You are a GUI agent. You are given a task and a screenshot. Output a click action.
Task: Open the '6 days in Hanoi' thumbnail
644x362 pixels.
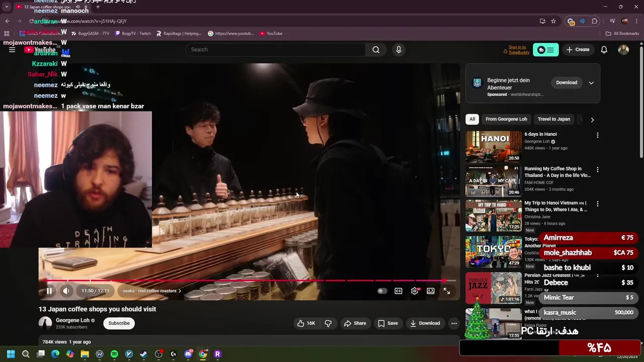(x=494, y=146)
